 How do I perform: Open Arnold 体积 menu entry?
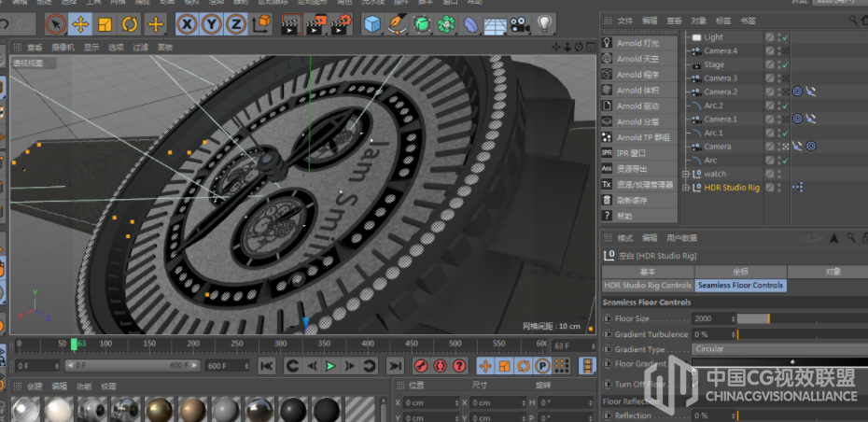[638, 91]
